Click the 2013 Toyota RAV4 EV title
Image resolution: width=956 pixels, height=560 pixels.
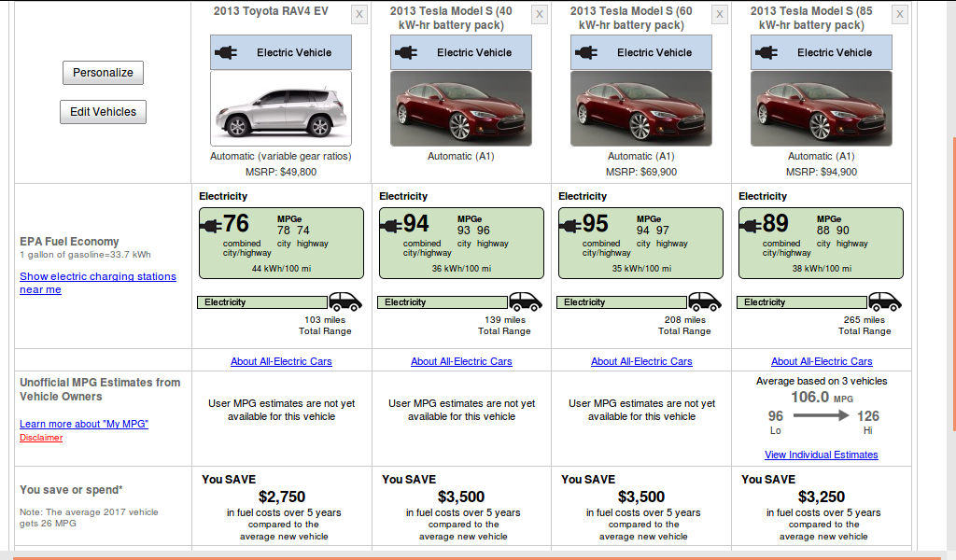point(271,11)
